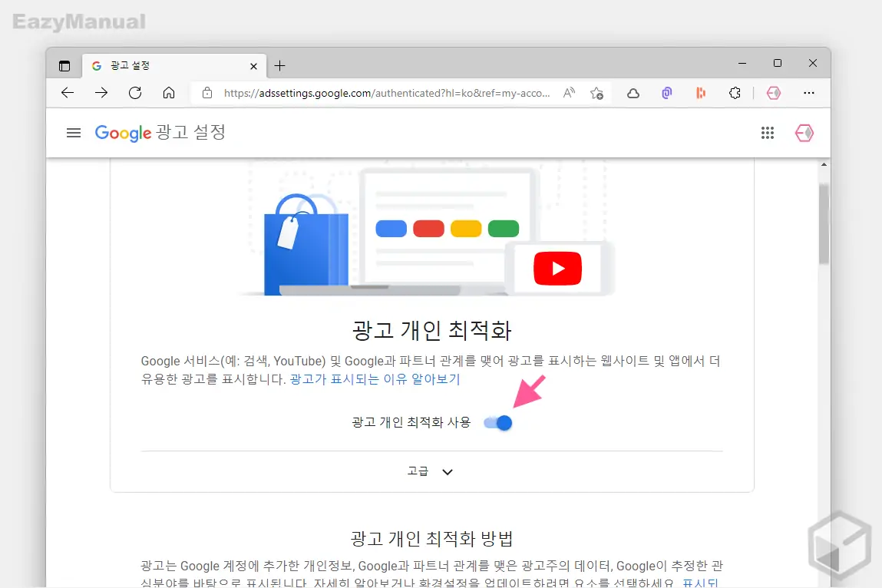The width and height of the screenshot is (882, 588).
Task: Add this page to favorites
Action: click(596, 93)
